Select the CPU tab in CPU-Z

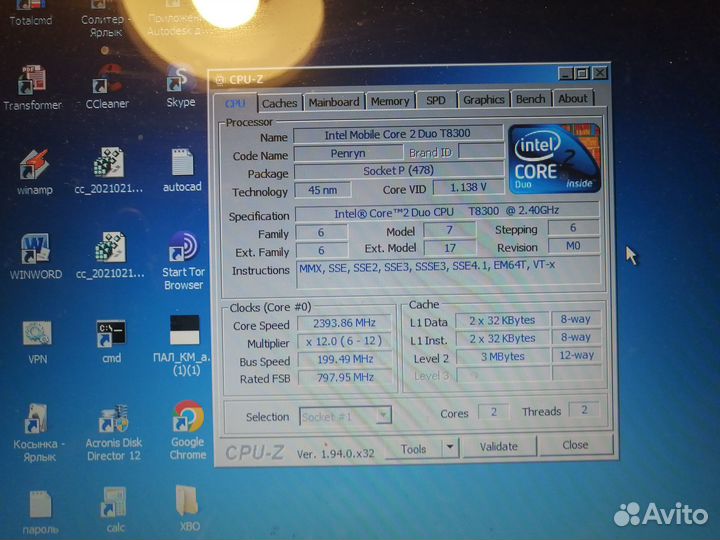click(235, 103)
